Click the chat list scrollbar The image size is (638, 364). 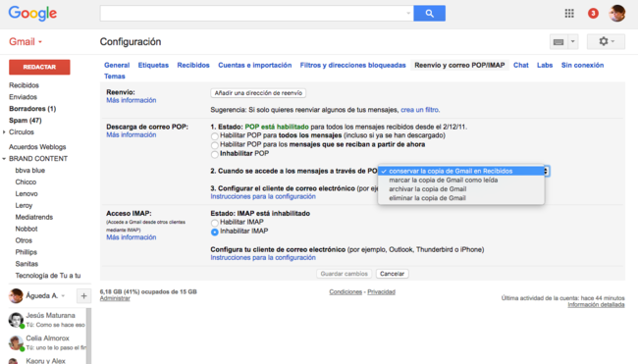tap(88, 336)
